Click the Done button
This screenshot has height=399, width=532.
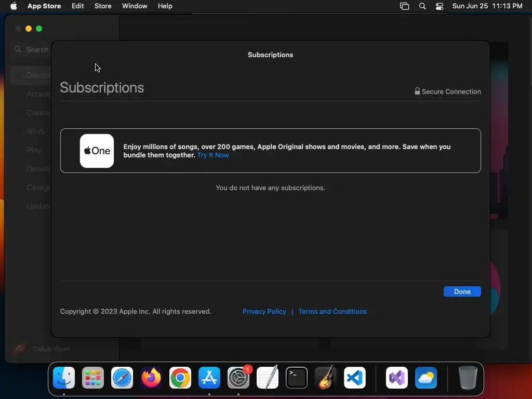[462, 291]
